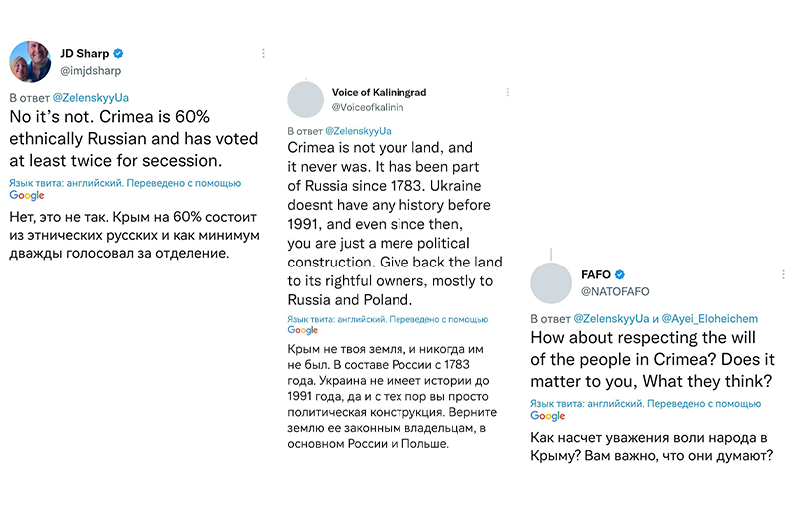Open @Ayei_Eloheichem mention in FAFO reply

coord(710,319)
